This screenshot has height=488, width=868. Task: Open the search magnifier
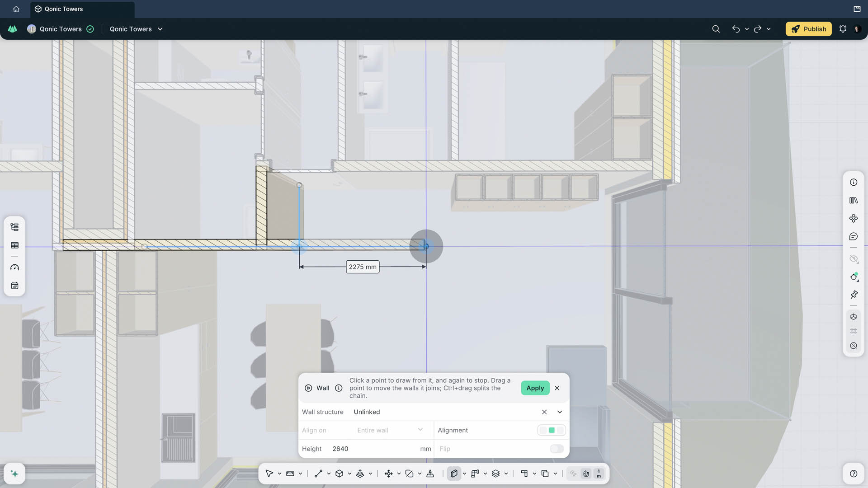(716, 29)
